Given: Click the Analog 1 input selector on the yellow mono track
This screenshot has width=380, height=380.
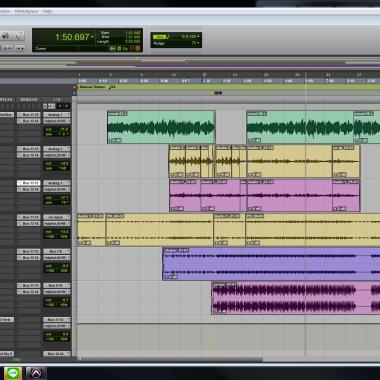Looking at the screenshot, I should [57, 149].
